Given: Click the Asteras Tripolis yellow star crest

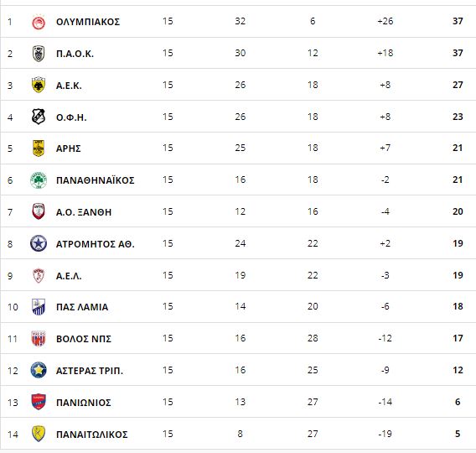Looking at the screenshot, I should [39, 370].
